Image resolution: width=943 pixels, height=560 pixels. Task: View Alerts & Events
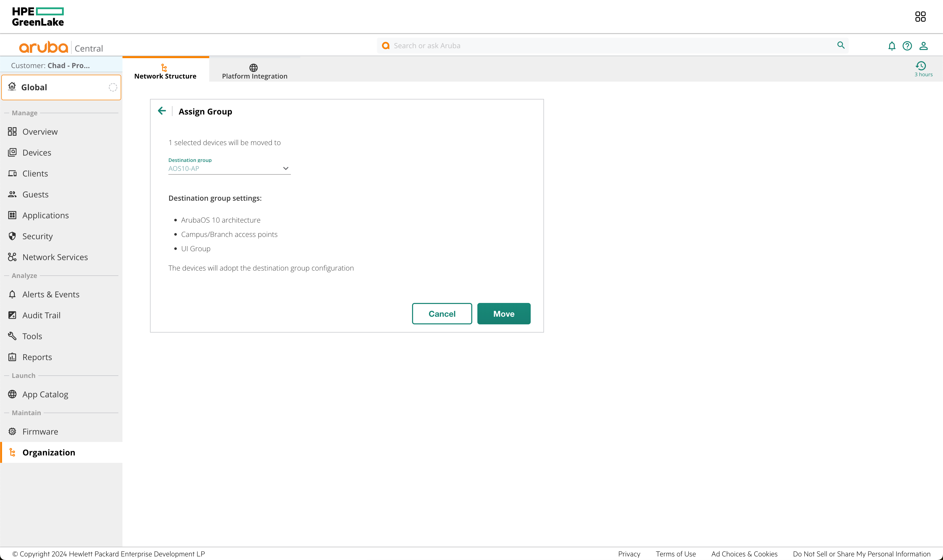(x=51, y=294)
